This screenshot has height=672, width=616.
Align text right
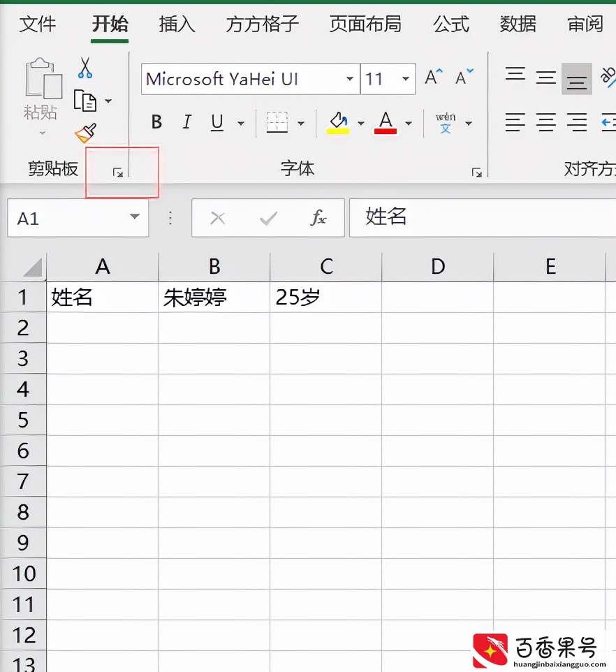pos(577,122)
